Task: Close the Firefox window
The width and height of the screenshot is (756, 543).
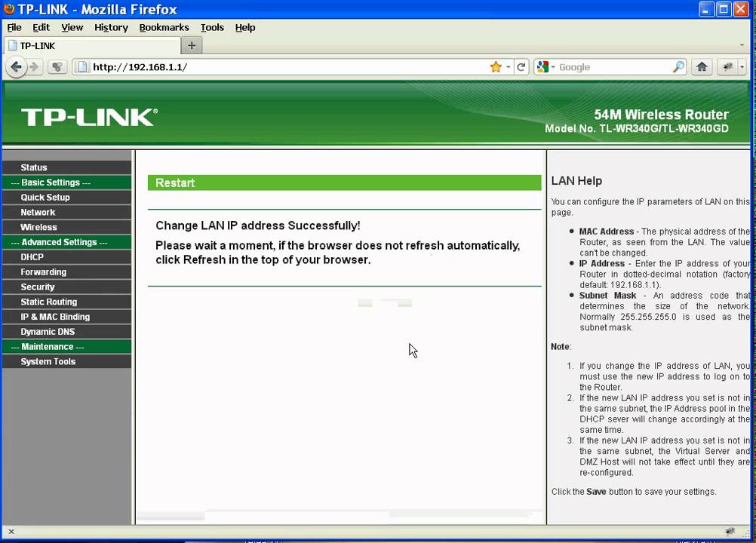Action: pos(741,9)
